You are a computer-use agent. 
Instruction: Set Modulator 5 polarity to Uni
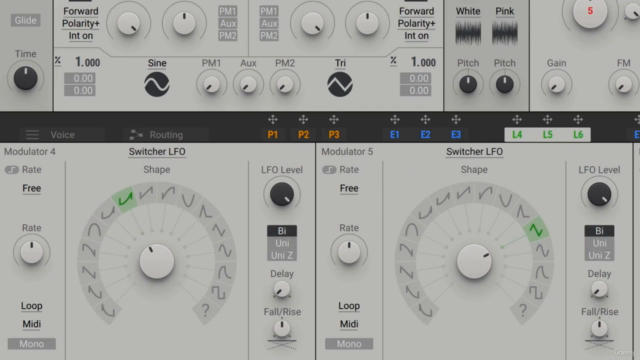599,243
